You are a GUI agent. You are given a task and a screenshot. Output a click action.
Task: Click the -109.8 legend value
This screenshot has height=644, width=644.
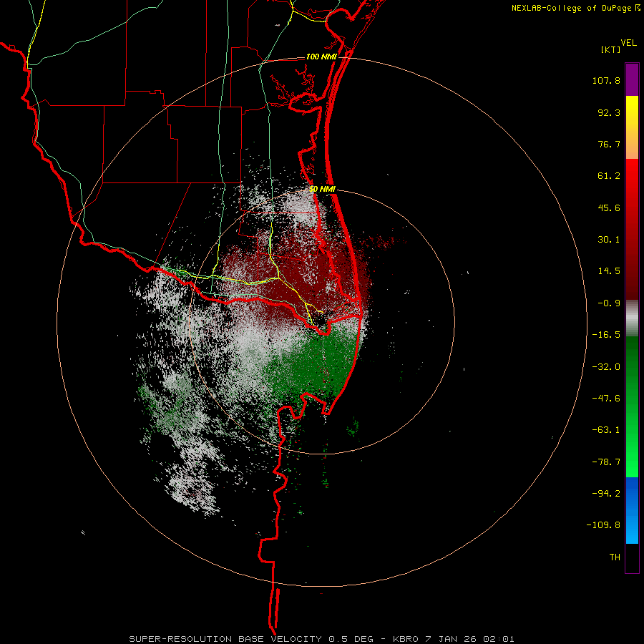[x=603, y=525]
